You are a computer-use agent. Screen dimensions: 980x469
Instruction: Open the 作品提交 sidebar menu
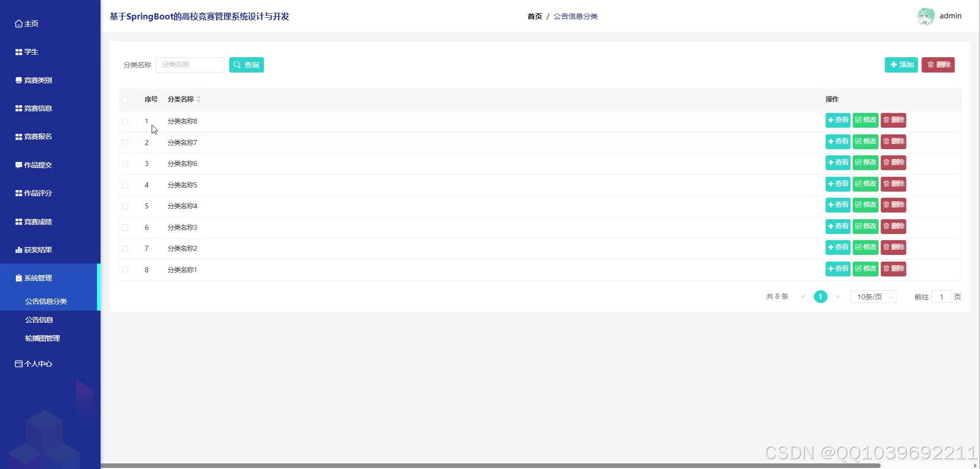34,165
